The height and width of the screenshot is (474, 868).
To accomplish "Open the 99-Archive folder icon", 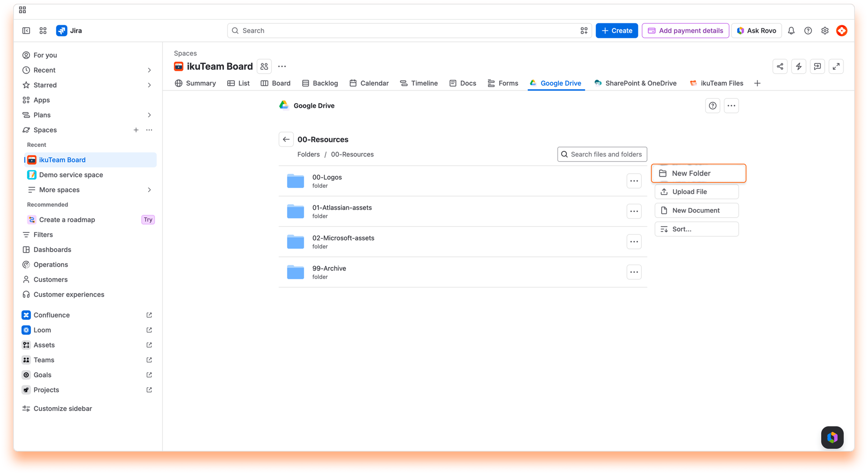I will (296, 272).
